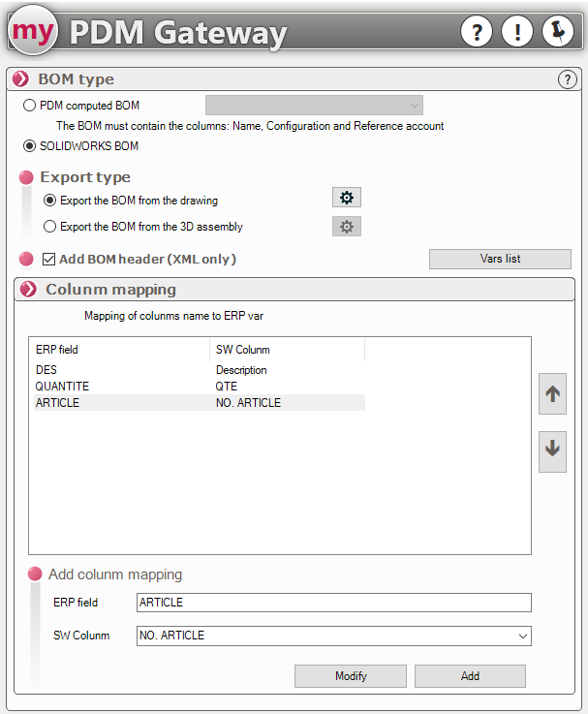Open help for BOM type section
This screenshot has width=588, height=714.
pyautogui.click(x=568, y=80)
